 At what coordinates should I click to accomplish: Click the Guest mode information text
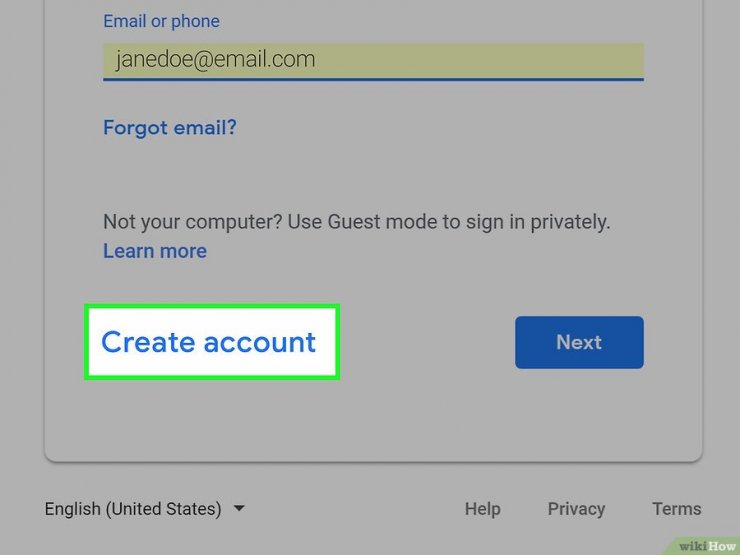pos(356,222)
